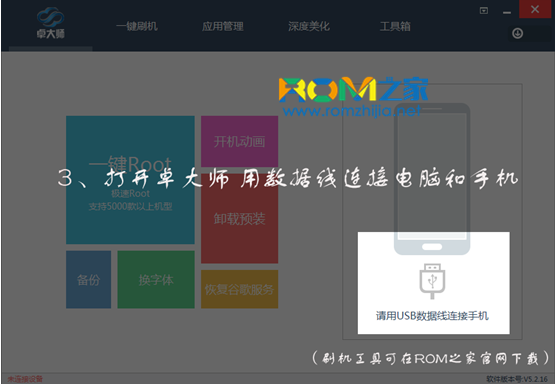The image size is (555, 384).
Task: Click the 支持5000款以上机型 text
Action: tap(130, 206)
